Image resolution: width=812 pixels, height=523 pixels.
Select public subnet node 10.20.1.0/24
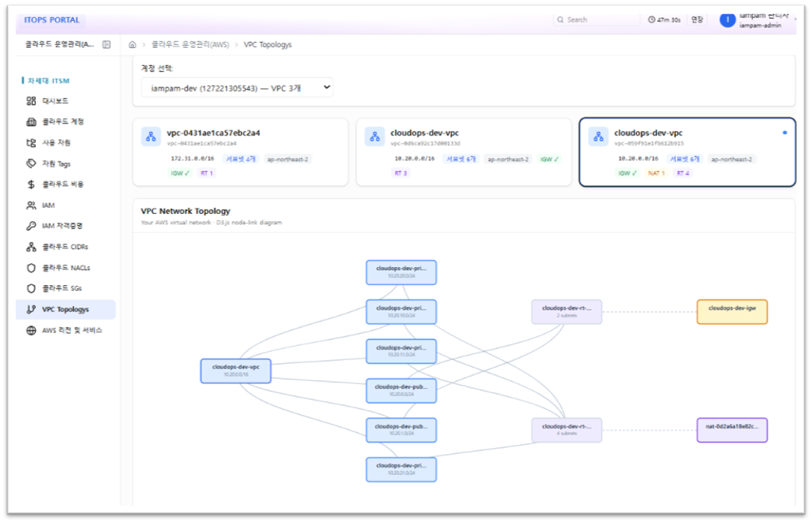pos(401,429)
